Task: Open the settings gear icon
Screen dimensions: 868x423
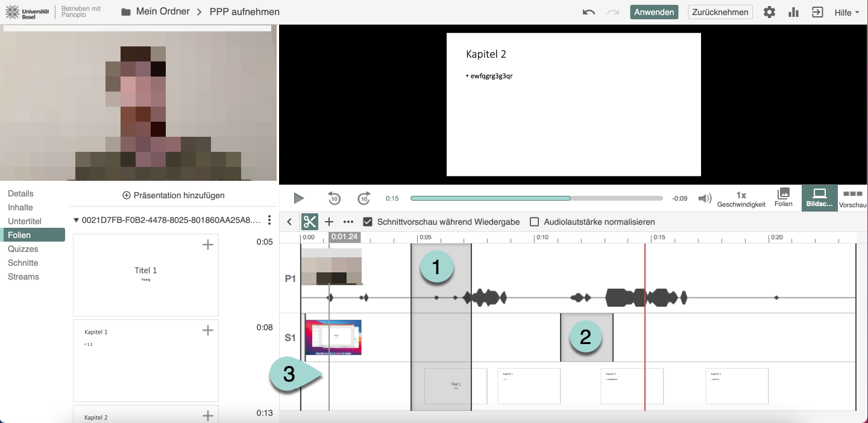Action: (769, 12)
